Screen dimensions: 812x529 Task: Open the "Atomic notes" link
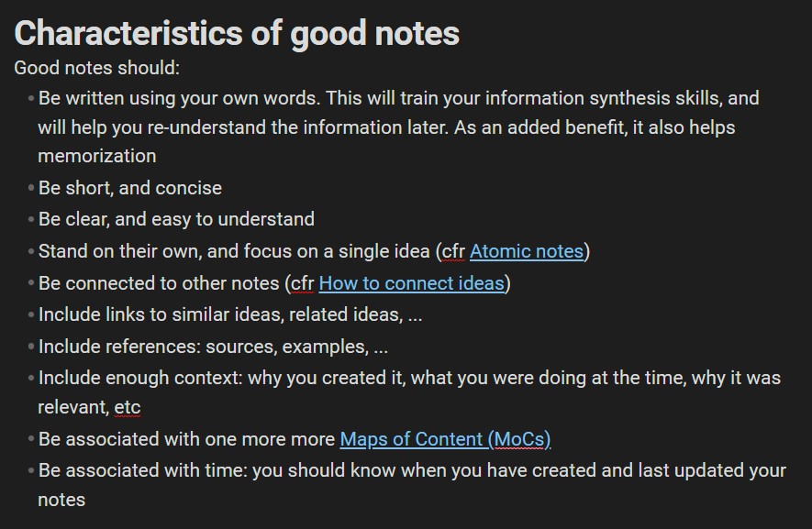[526, 251]
